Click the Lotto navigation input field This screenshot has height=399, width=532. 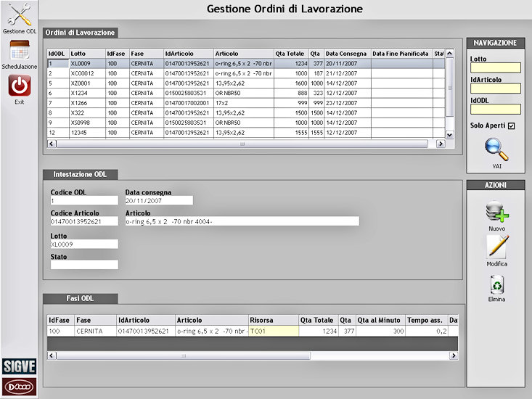tap(496, 68)
